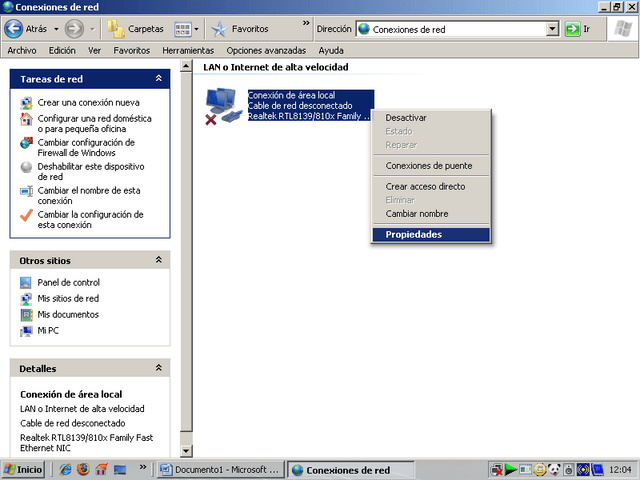Switch to Documento1 - Microsoft taskbar button

point(221,470)
